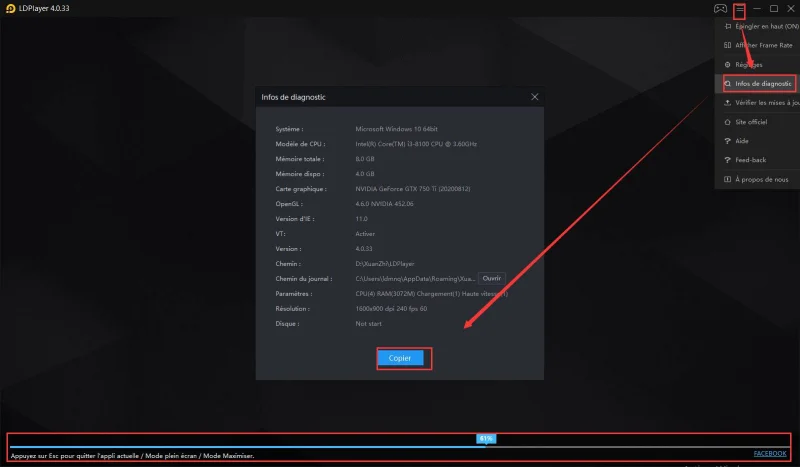Screen dimensions: 800x467
Task: Open Réglages from the menu
Action: click(758, 64)
